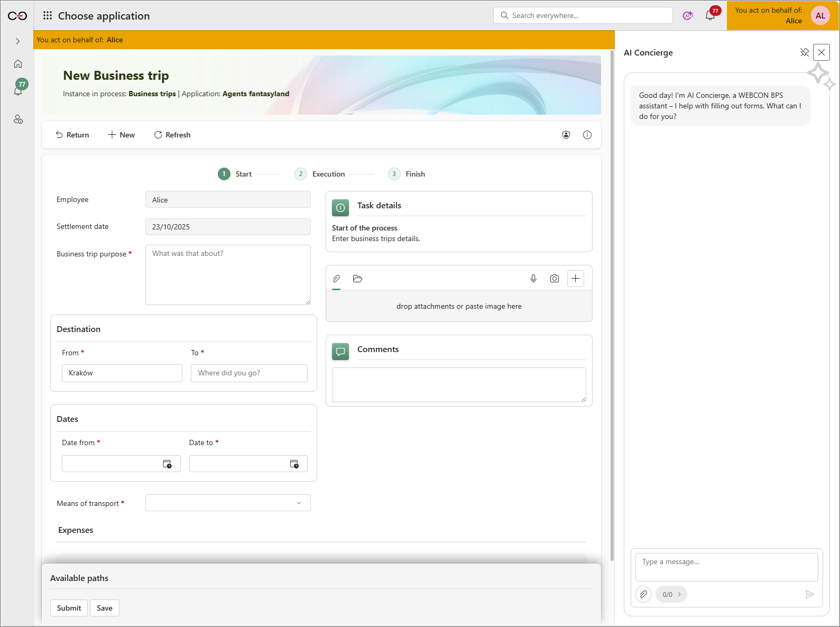Screen dimensions: 840x627
Task: Click the Save button
Action: pos(105,608)
